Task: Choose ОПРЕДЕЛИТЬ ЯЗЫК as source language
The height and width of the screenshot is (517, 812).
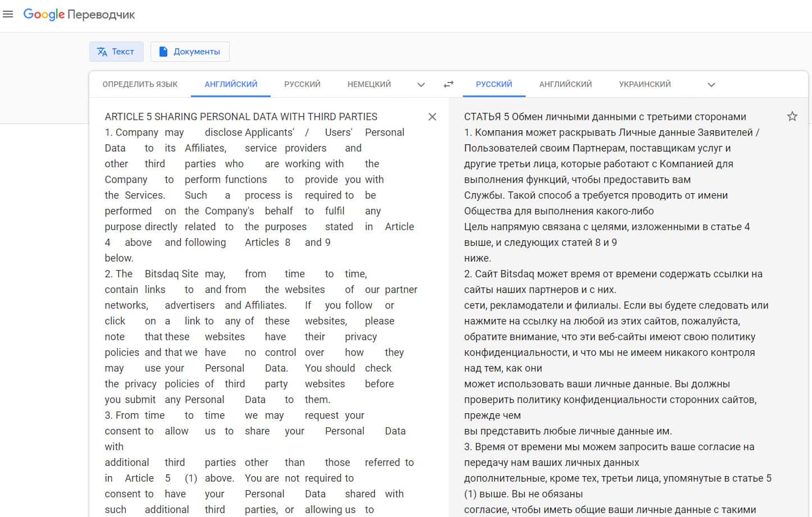Action: tap(140, 84)
